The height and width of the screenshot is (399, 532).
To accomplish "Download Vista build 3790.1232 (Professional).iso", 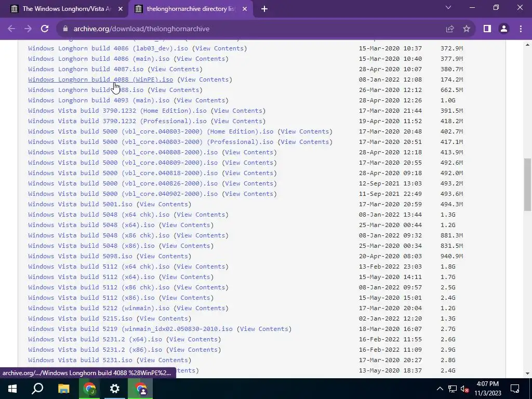I will coord(117,121).
